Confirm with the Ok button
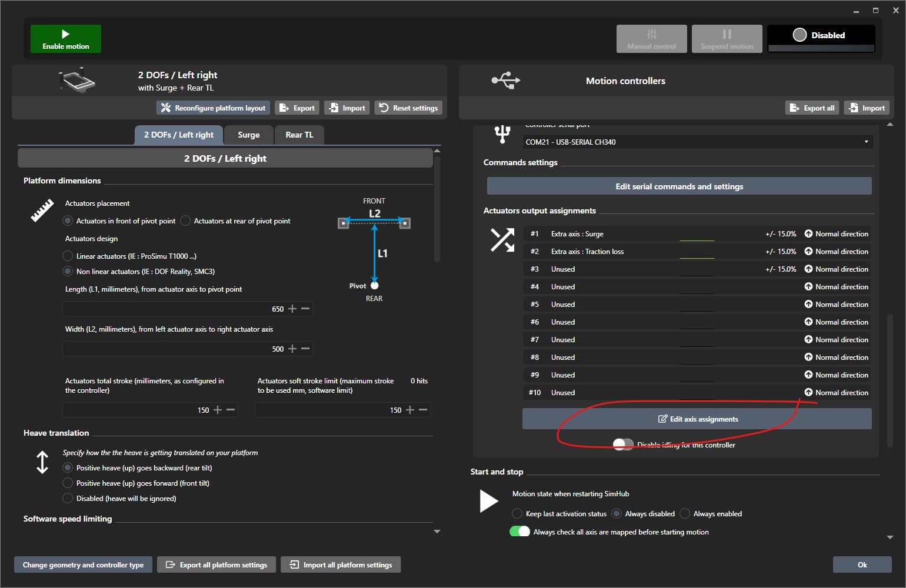The image size is (906, 588). (862, 565)
